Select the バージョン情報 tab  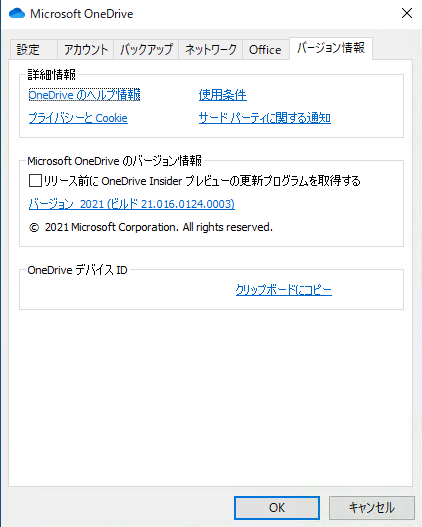click(331, 48)
